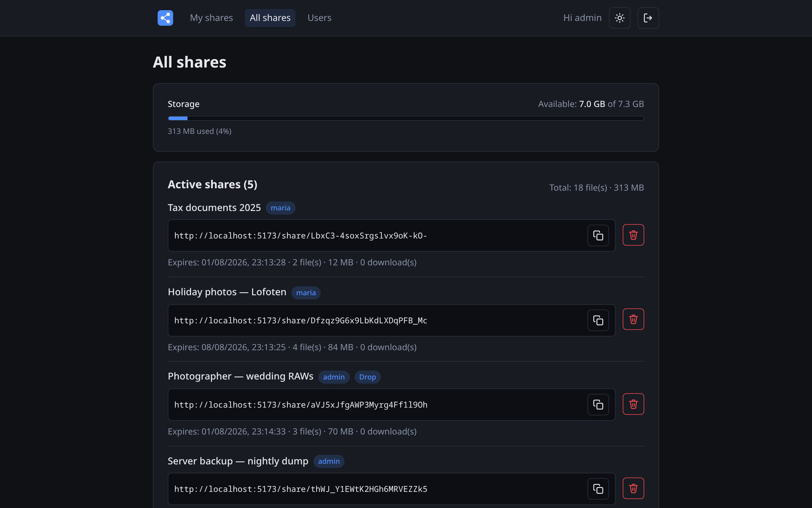This screenshot has height=508, width=812.
Task: Click 'Available: 7.0 GB of 7.3 GB' text
Action: (591, 104)
